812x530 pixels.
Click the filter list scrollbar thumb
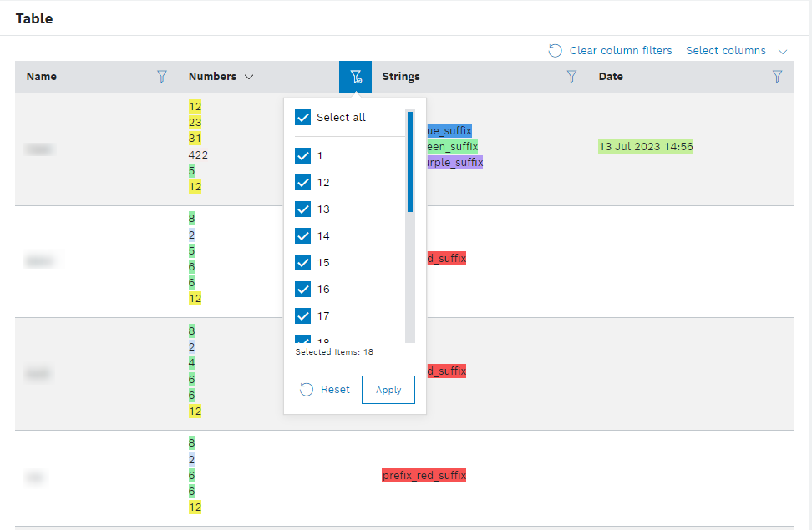click(x=410, y=161)
